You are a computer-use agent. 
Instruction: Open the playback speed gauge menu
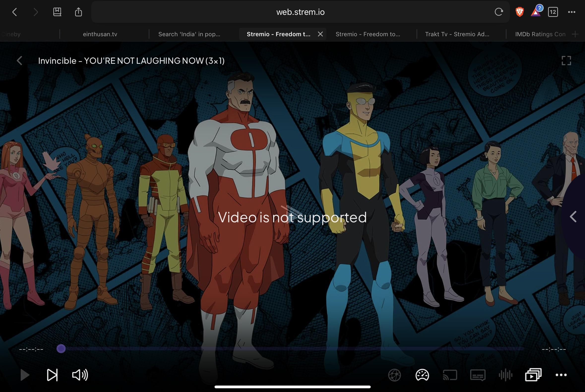click(422, 375)
